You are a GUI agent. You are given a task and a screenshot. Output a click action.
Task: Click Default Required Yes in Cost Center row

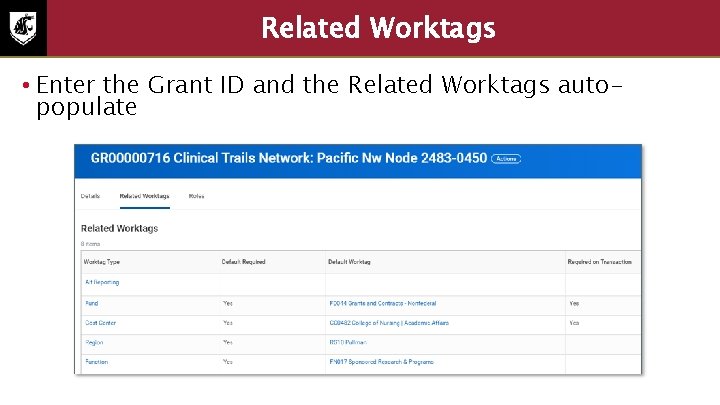[x=228, y=323]
